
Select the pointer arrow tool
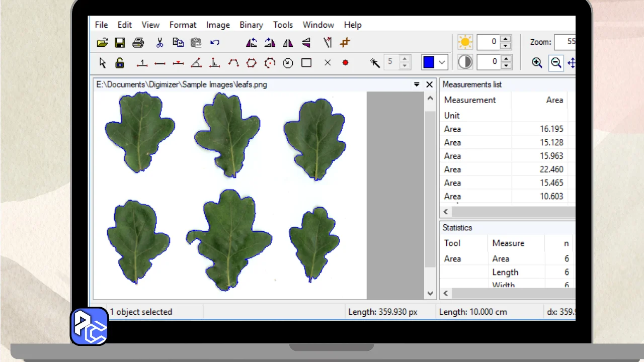103,63
